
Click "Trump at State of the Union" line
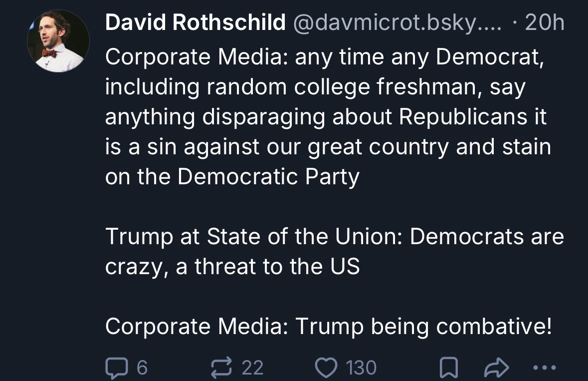334,236
